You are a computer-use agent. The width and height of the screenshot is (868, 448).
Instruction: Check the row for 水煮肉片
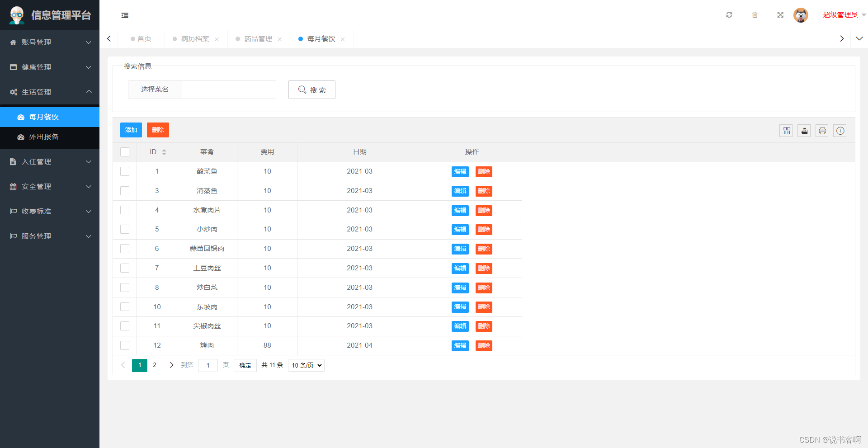click(x=125, y=210)
